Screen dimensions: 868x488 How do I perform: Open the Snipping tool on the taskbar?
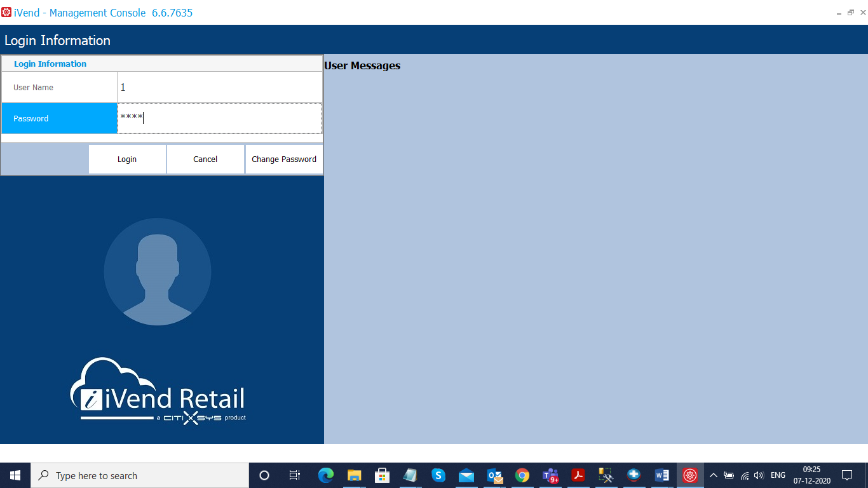pyautogui.click(x=606, y=475)
